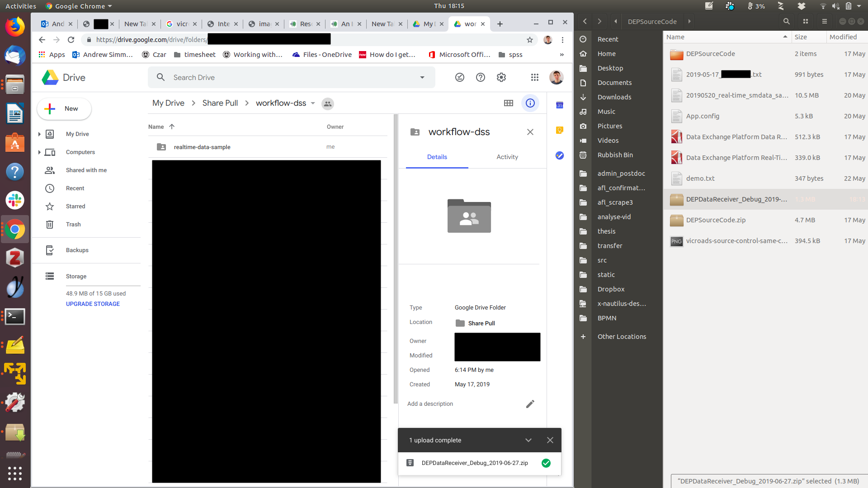This screenshot has width=868, height=488.
Task: Open Google Drive settings gear
Action: click(501, 77)
